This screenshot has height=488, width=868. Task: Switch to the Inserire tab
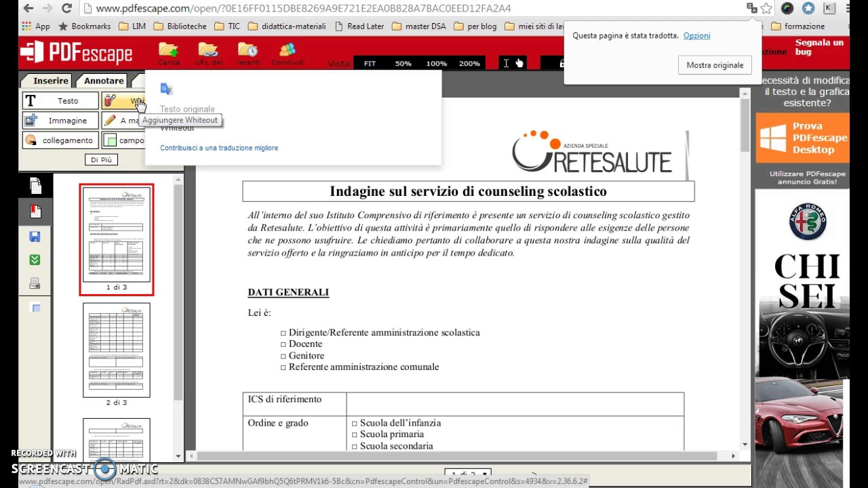[50, 81]
